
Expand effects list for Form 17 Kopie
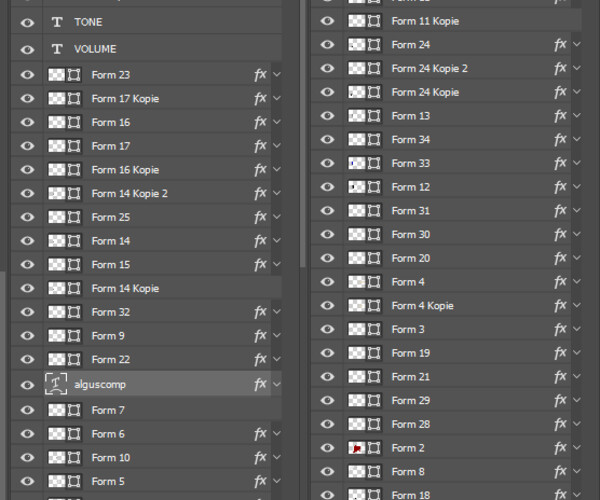click(277, 99)
